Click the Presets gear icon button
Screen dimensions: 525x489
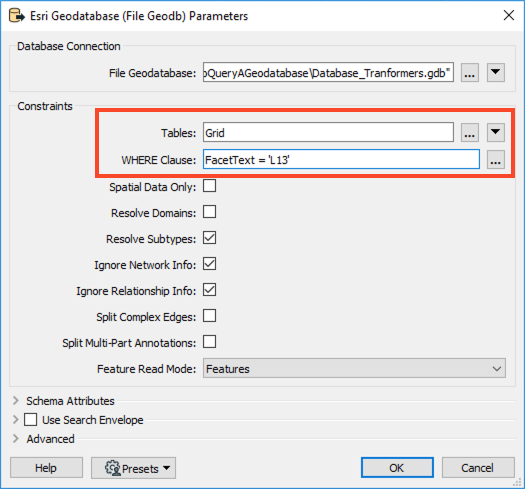pos(133,468)
